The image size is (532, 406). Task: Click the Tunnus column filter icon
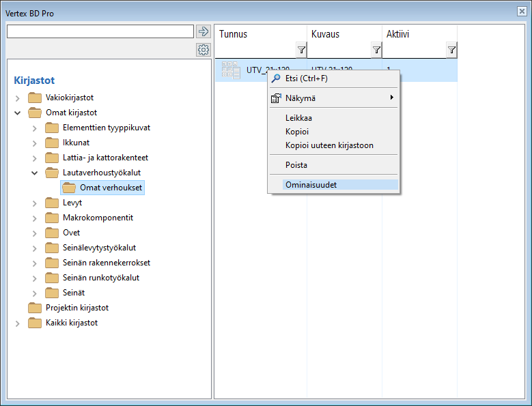[301, 50]
